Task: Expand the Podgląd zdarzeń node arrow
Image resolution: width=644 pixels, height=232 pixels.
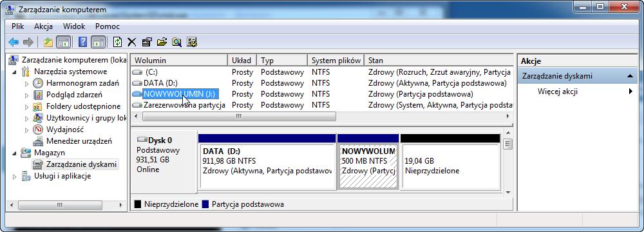Action: (x=27, y=95)
